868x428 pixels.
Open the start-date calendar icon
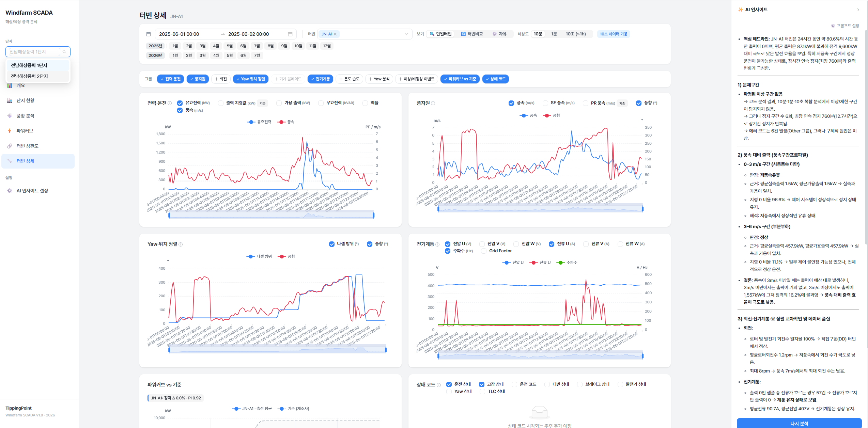149,34
